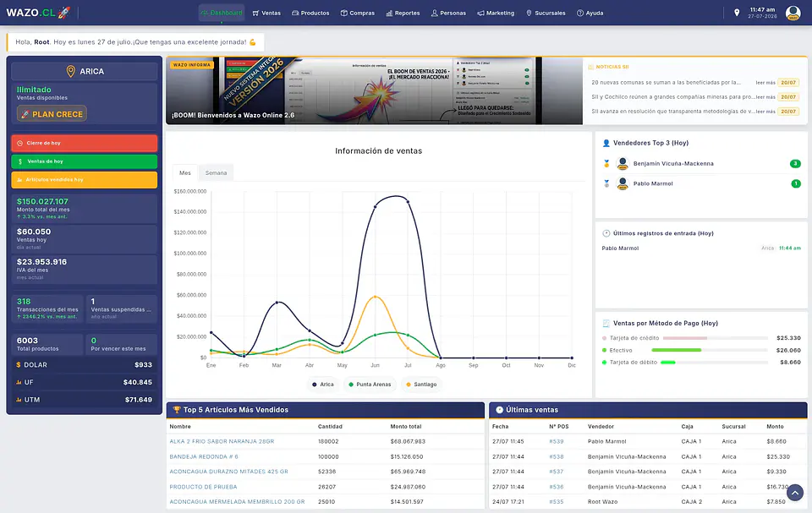Toggle the Arica series in chart legend
Image resolution: width=812 pixels, height=513 pixels.
click(x=322, y=384)
